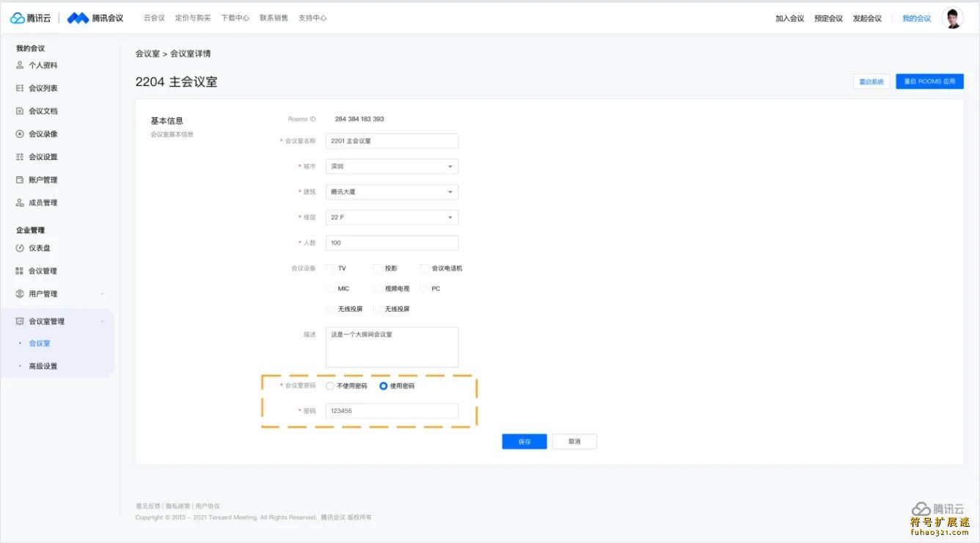Open 会议录像 recording icon

[x=20, y=134]
